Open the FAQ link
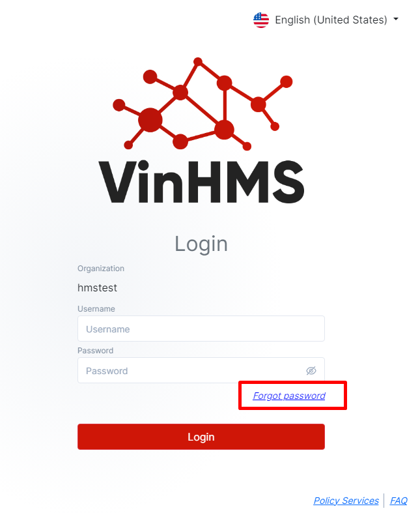The image size is (420, 513). (399, 501)
